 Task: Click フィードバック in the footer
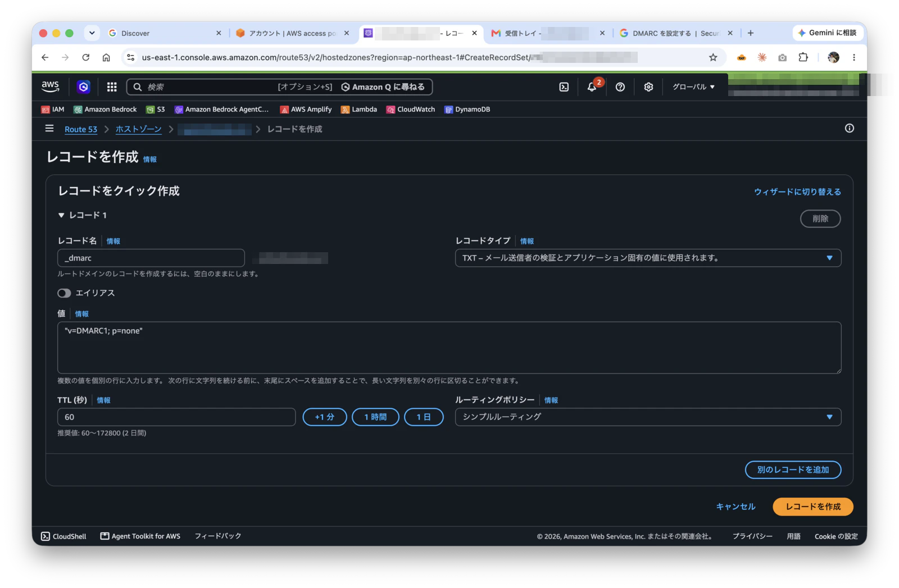click(218, 536)
